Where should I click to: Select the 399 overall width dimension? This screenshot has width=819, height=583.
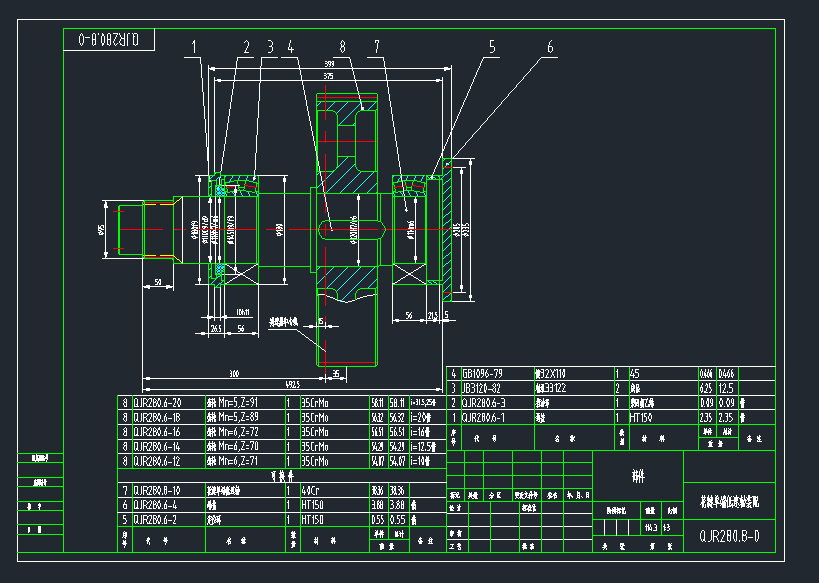coord(329,64)
